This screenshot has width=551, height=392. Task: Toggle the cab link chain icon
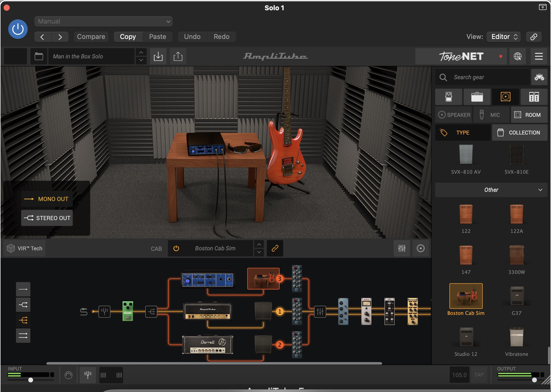click(x=275, y=248)
